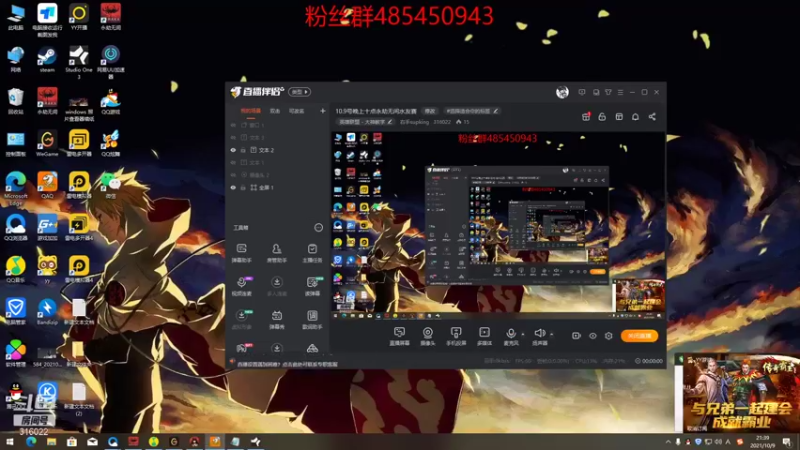
Task: Add a 手机投屏 phone mirroring source
Action: pyautogui.click(x=456, y=337)
